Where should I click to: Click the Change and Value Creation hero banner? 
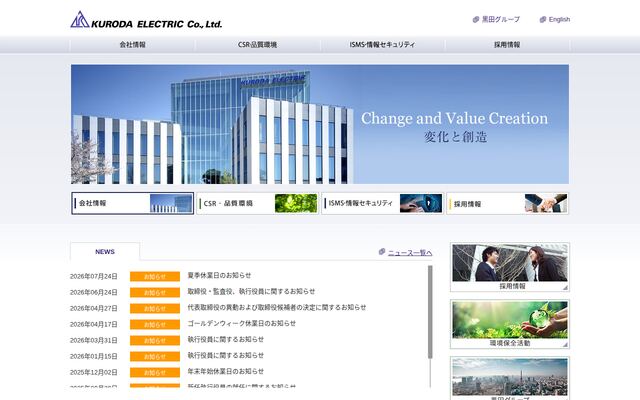[x=320, y=124]
